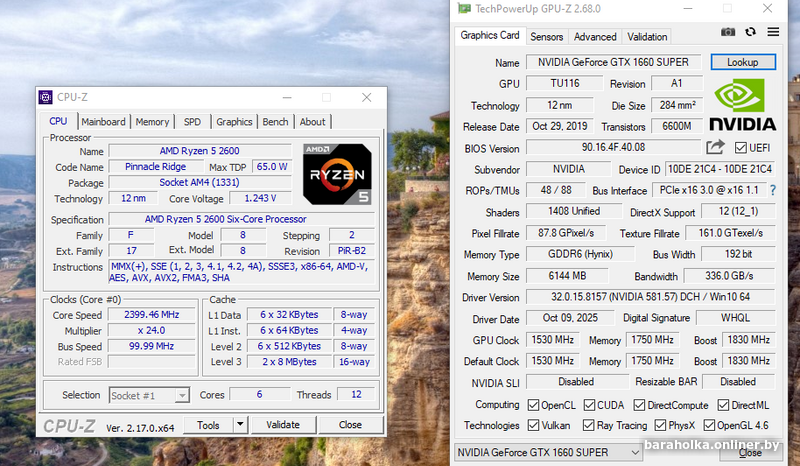Expand the Tools dropdown arrow in CPU-Z

point(240,425)
